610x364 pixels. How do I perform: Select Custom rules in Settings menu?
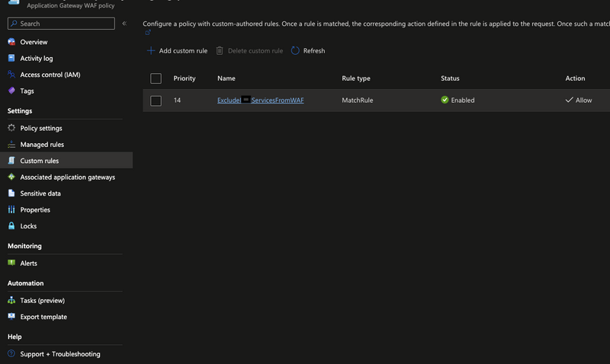coord(40,161)
